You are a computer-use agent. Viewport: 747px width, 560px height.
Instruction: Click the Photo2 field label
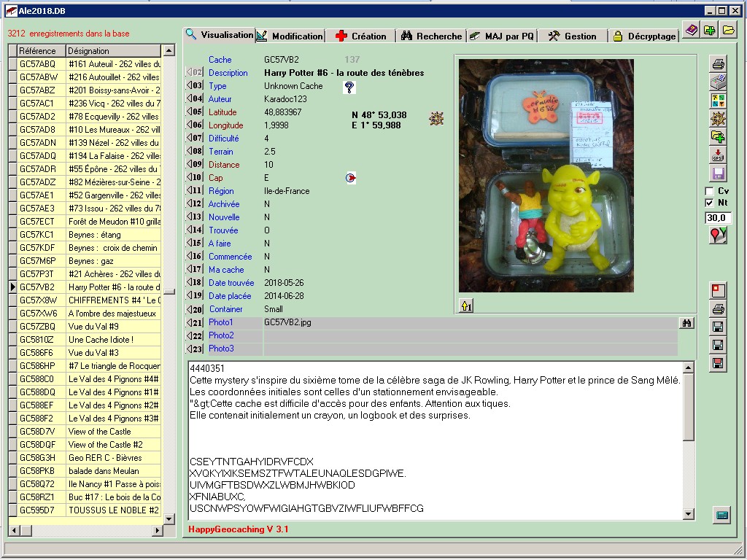[x=221, y=335]
